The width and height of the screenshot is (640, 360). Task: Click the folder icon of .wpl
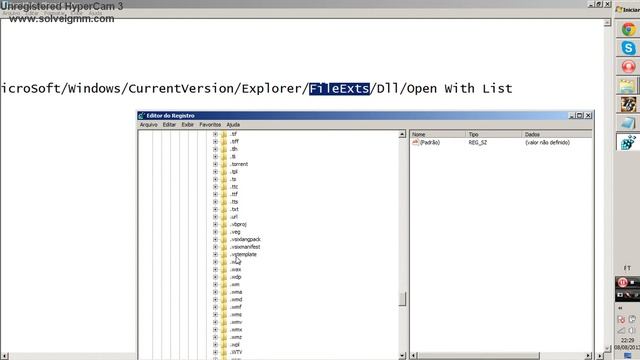click(x=224, y=344)
